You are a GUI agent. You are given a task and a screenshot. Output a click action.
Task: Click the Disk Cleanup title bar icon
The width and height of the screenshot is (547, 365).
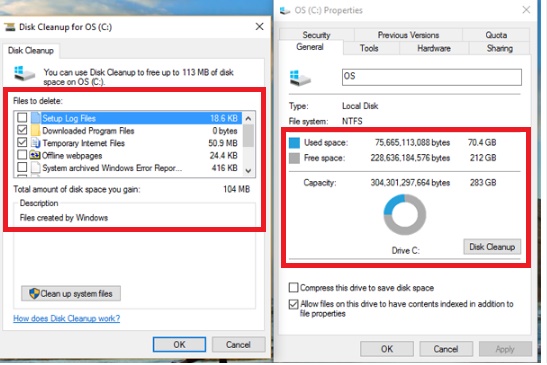(10, 27)
